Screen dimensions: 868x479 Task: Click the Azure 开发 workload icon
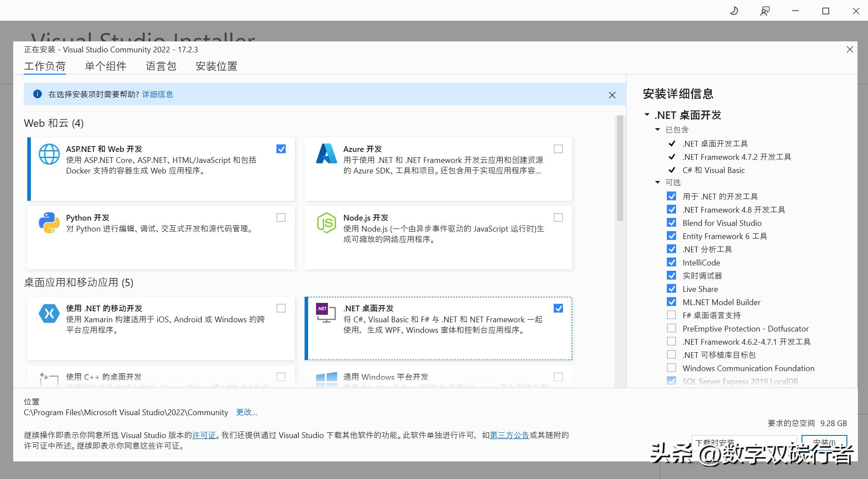(326, 154)
